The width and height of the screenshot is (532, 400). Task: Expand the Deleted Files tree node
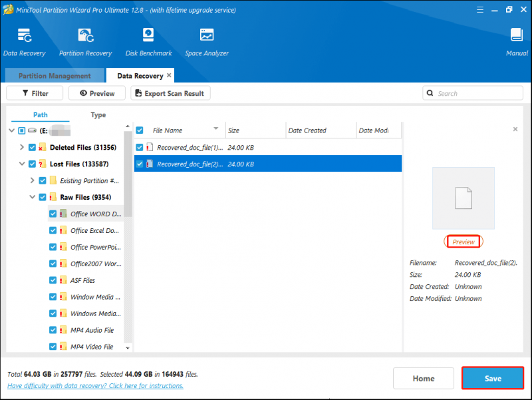point(22,147)
